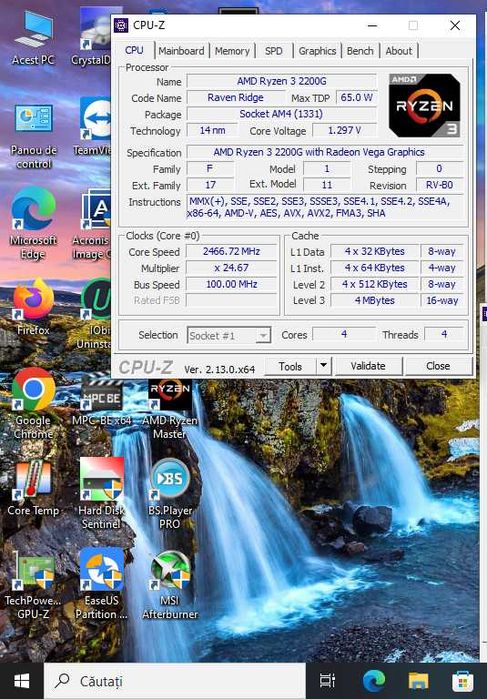Click the 16-way Level 3 associativity value
Screen dimensions: 487x699
point(442,301)
